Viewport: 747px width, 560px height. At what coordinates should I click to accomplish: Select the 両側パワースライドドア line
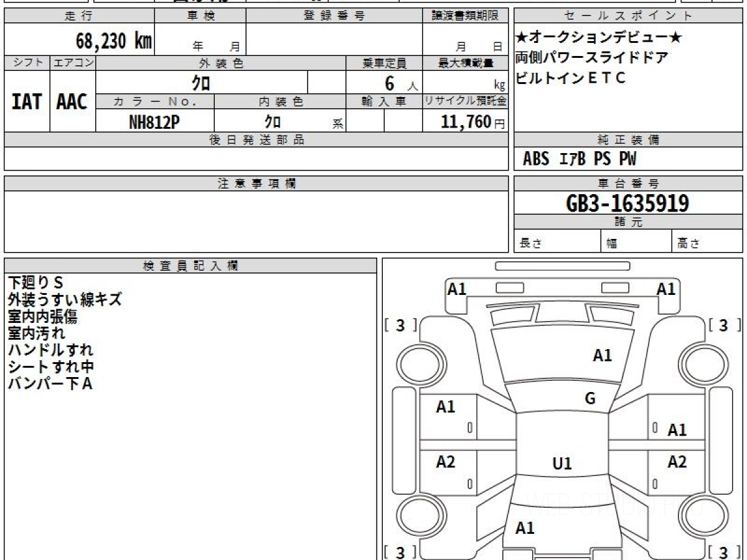pyautogui.click(x=592, y=58)
